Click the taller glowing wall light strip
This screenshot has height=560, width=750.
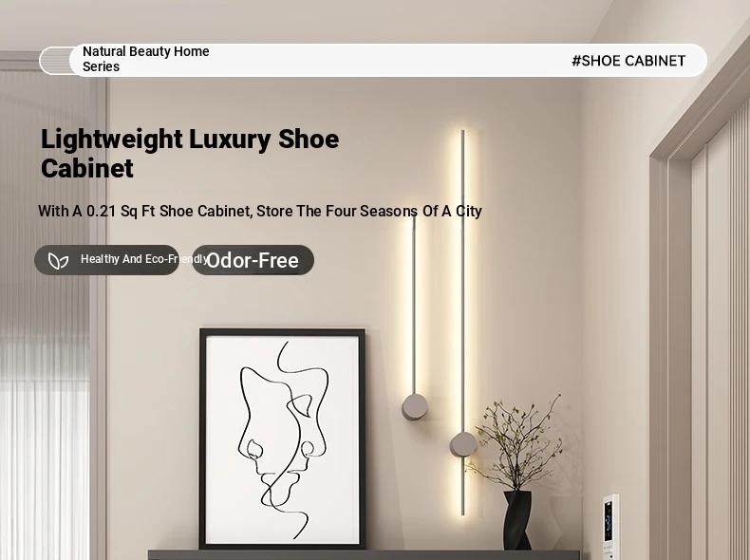point(462,323)
